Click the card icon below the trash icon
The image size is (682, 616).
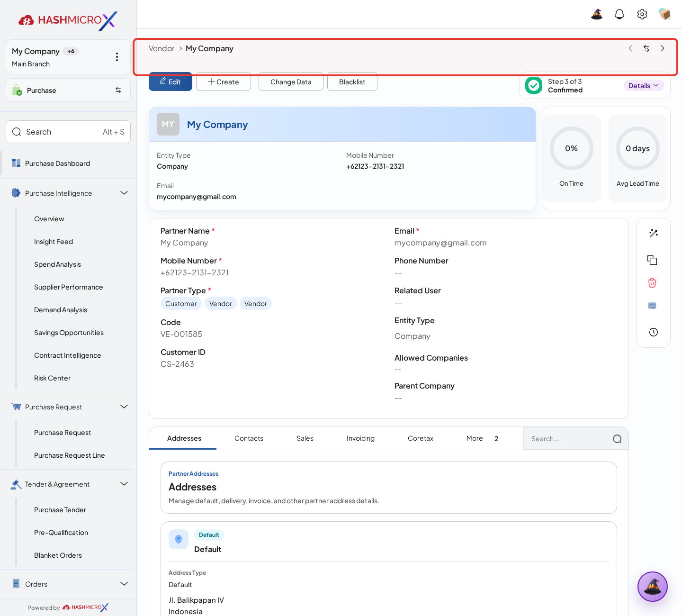652,306
